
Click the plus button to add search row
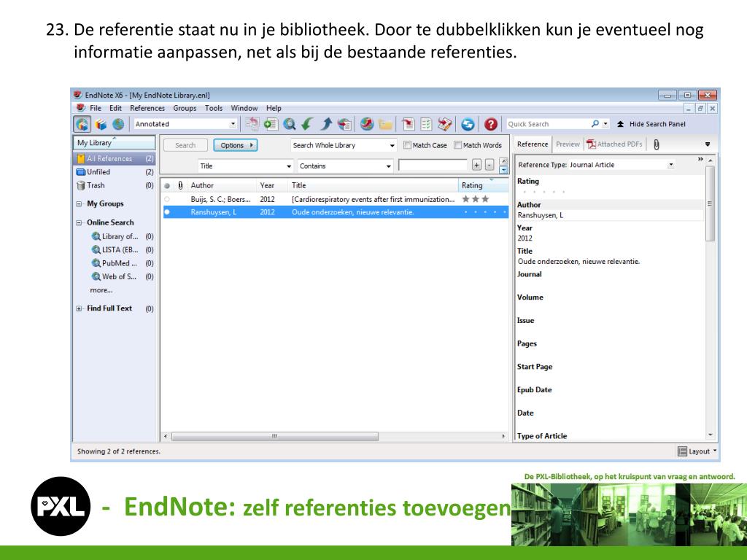[476, 166]
